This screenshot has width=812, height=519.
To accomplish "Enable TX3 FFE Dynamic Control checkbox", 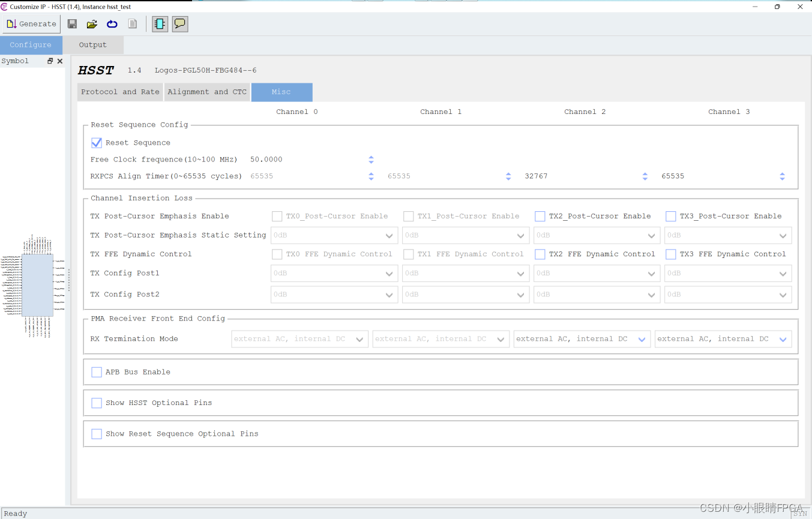I will tap(671, 254).
